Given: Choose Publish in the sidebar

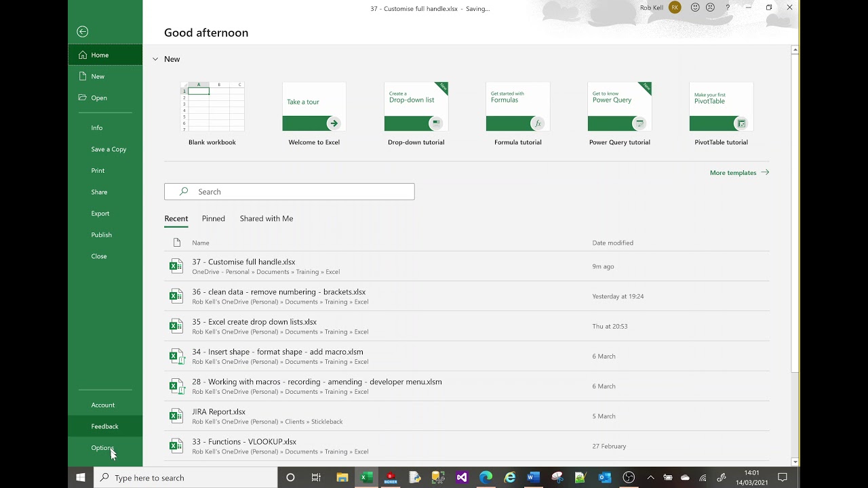Looking at the screenshot, I should point(105,235).
